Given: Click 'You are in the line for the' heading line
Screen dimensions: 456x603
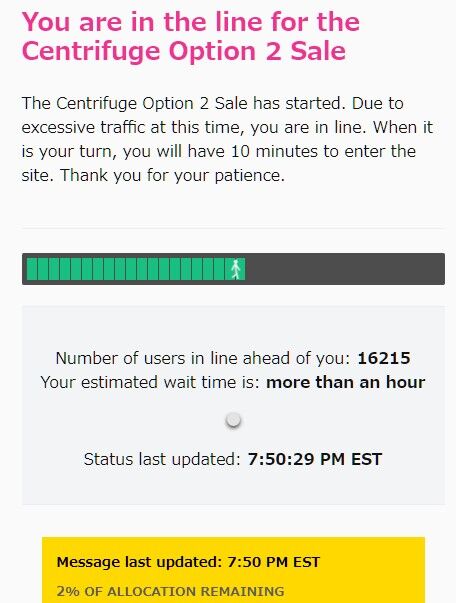Looking at the screenshot, I should tap(191, 22).
